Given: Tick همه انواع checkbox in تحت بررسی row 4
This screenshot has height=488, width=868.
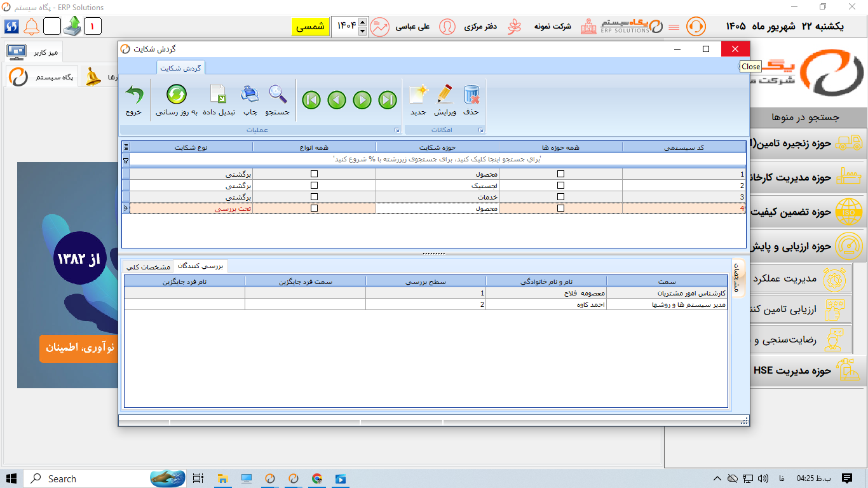Looking at the screenshot, I should coord(314,208).
